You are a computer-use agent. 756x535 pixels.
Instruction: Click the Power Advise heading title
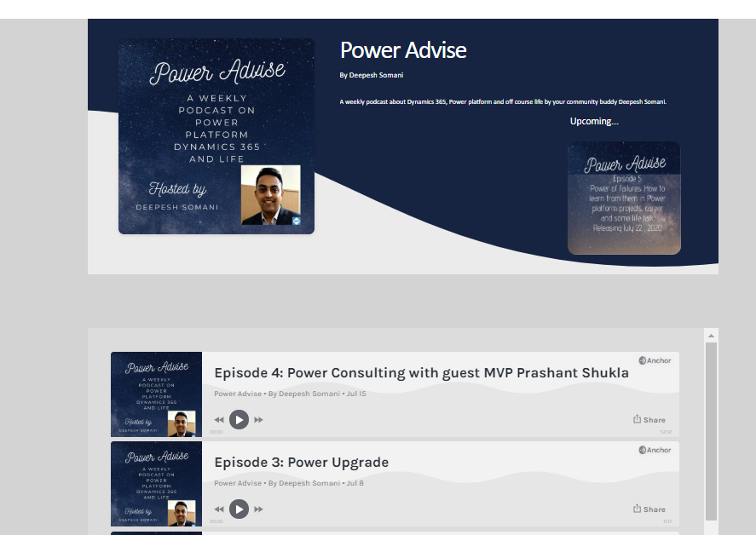403,50
